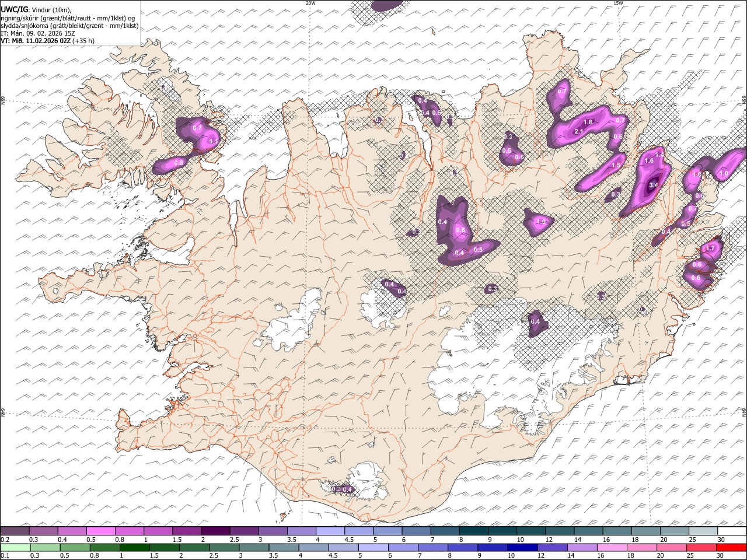Click the green rain swatch starting at 0.5
This screenshot has width=747, height=560.
pyautogui.click(x=75, y=547)
